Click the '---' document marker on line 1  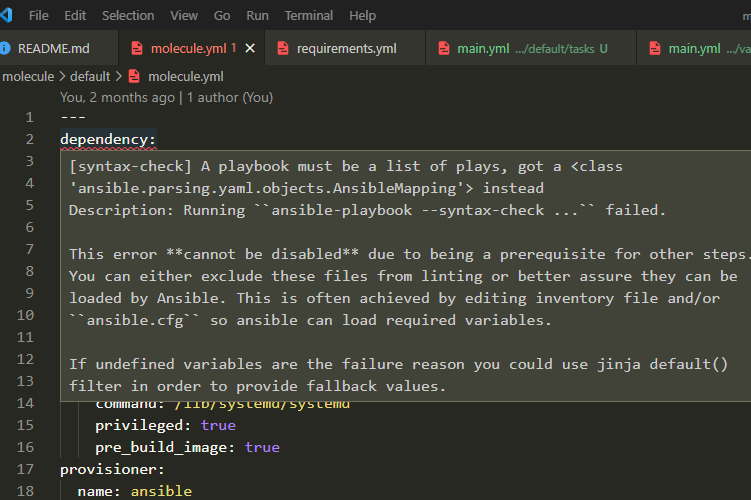point(73,117)
